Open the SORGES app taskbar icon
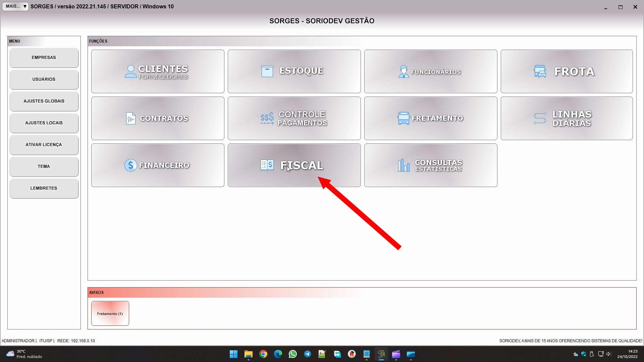The height and width of the screenshot is (362, 644). [x=381, y=354]
